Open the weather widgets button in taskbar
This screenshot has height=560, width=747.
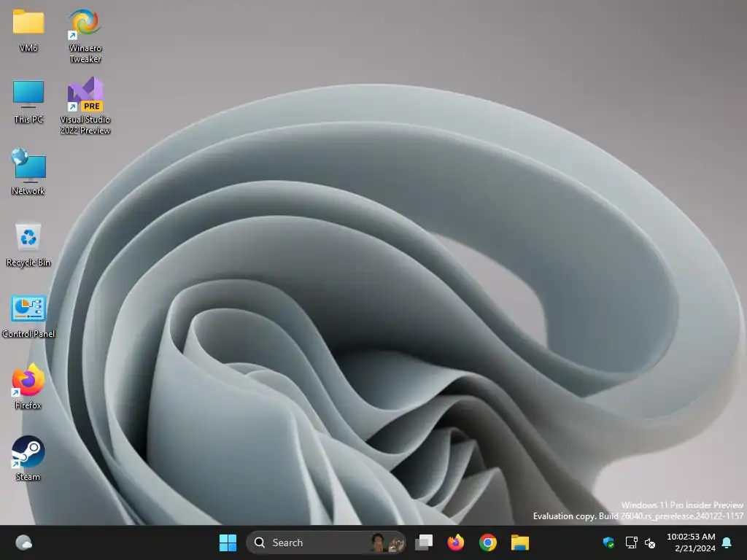24,542
